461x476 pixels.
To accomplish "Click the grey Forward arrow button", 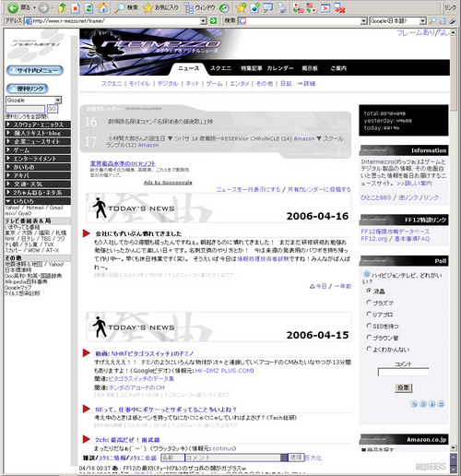I will [43, 7].
